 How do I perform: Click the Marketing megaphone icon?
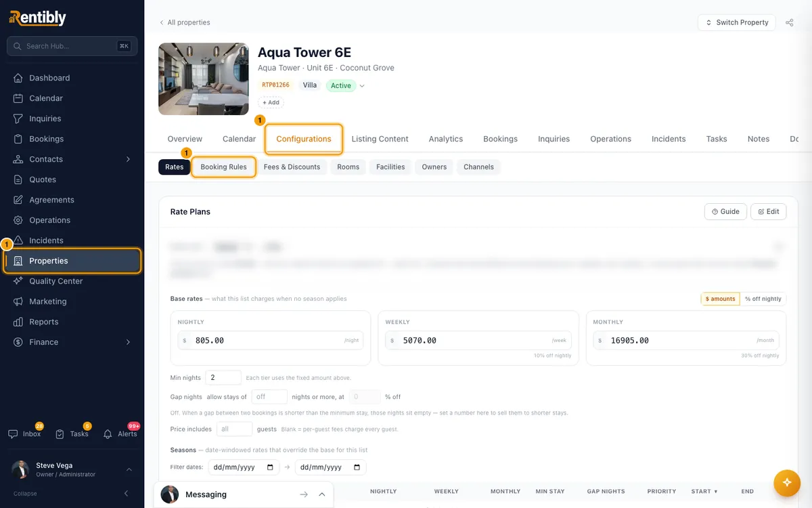pos(18,301)
